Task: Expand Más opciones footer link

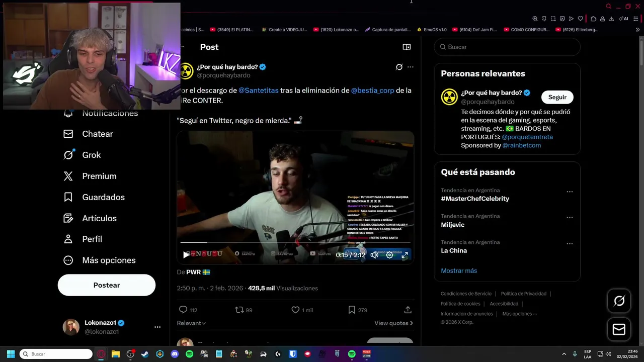Action: point(520,314)
